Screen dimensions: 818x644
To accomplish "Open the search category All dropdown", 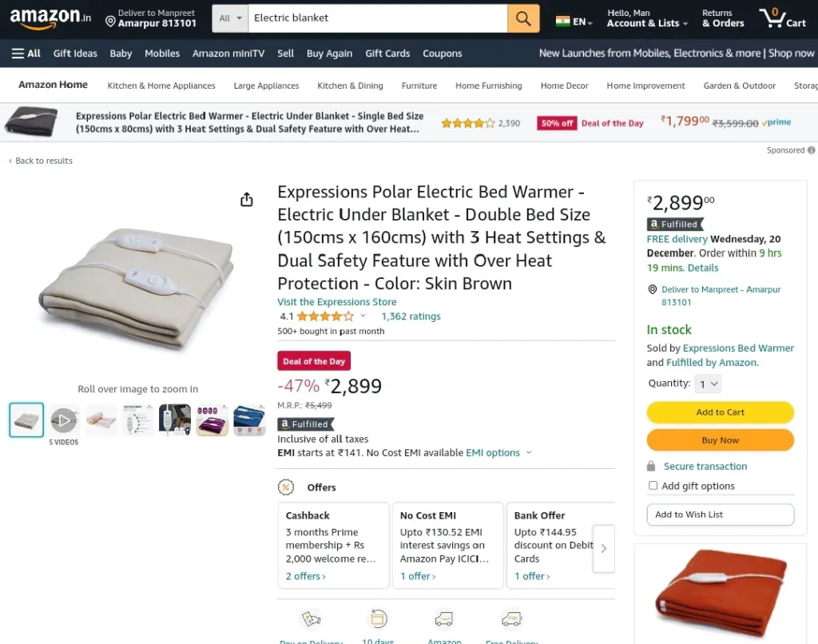I will coord(231,18).
